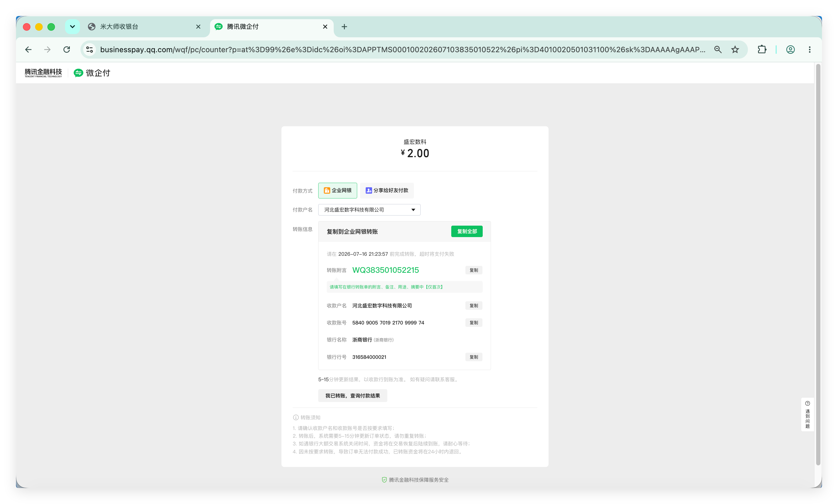
Task: Copy the 转账附言 code
Action: [474, 270]
